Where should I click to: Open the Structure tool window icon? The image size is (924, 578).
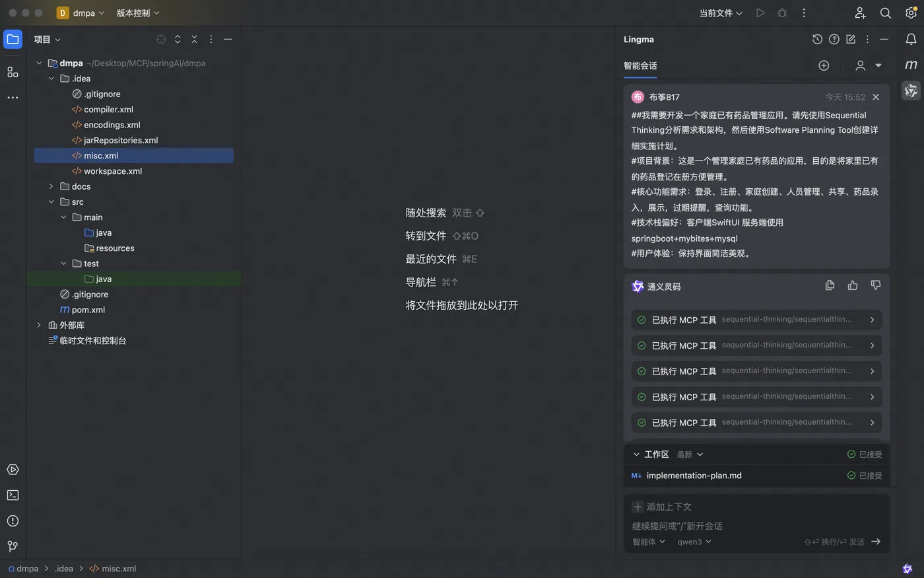tap(13, 72)
